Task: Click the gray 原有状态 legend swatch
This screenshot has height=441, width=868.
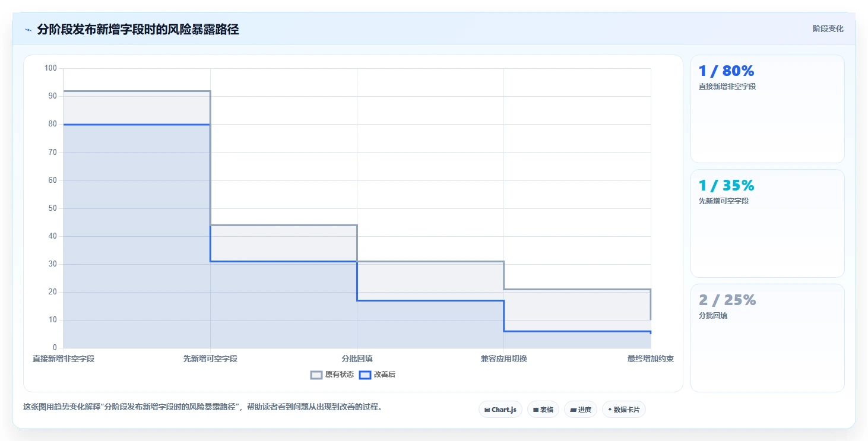Action: click(x=316, y=375)
